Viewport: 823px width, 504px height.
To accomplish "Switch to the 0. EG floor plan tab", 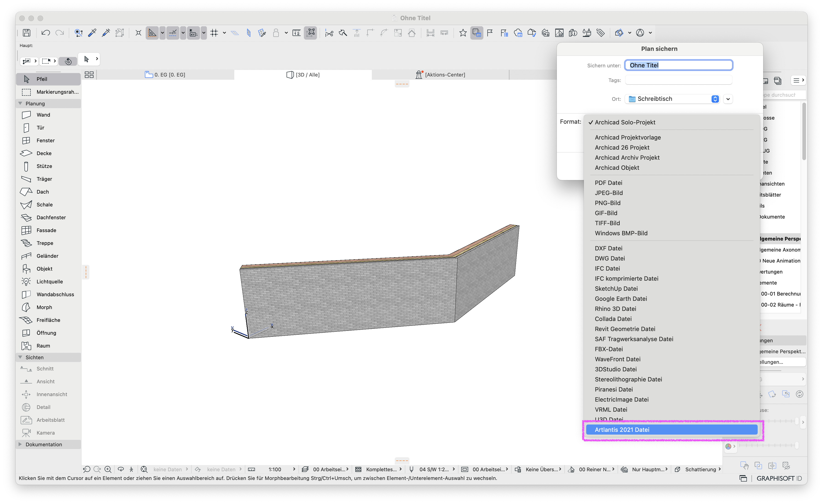I will tap(165, 75).
